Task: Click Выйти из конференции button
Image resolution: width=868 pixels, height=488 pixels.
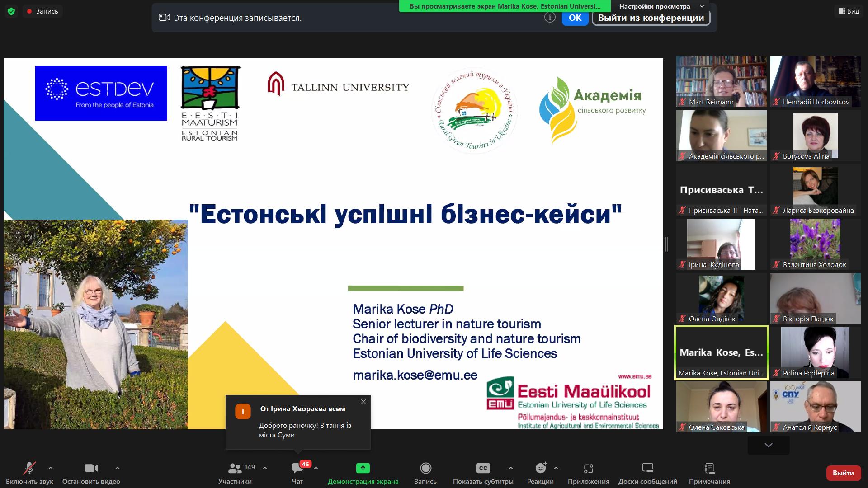Action: click(x=651, y=18)
